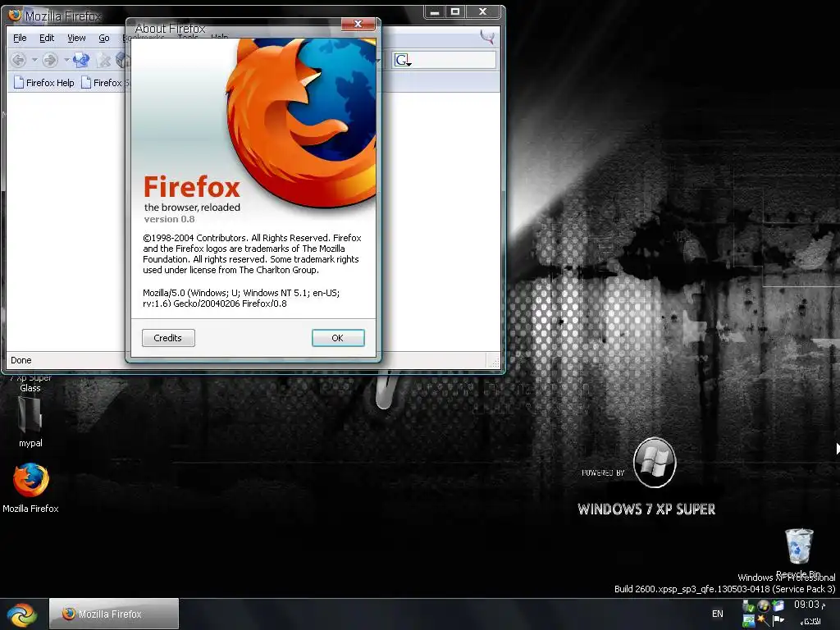
Task: Select the Mozilla Firefox desktop shortcut
Action: (x=30, y=488)
